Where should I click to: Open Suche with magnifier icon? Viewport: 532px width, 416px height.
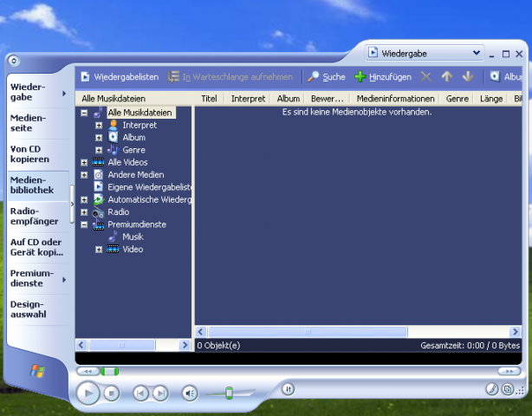coord(327,77)
